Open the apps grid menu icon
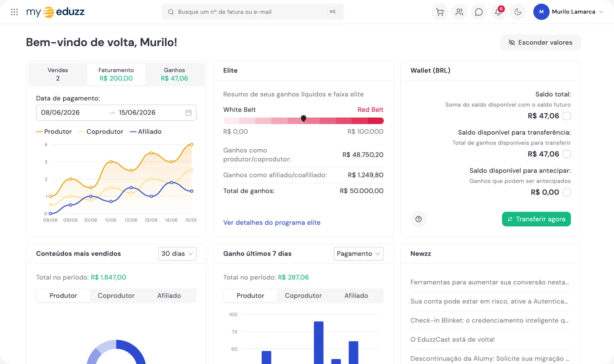 (x=14, y=12)
